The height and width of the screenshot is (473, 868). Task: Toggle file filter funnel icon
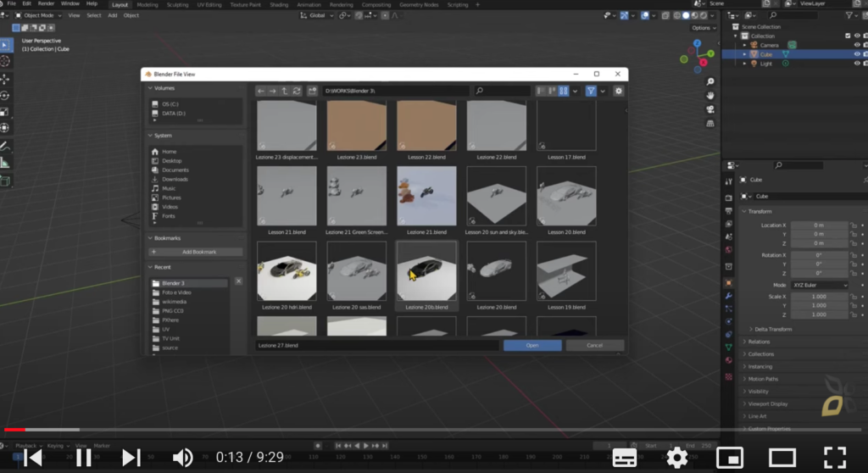(591, 91)
